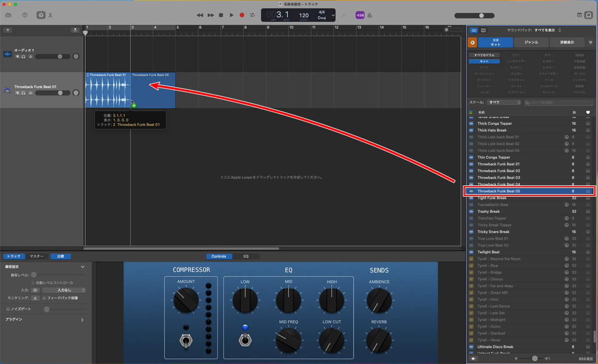Toggle the input stereo format button
Image resolution: width=598 pixels, height=364 pixels.
[35, 290]
